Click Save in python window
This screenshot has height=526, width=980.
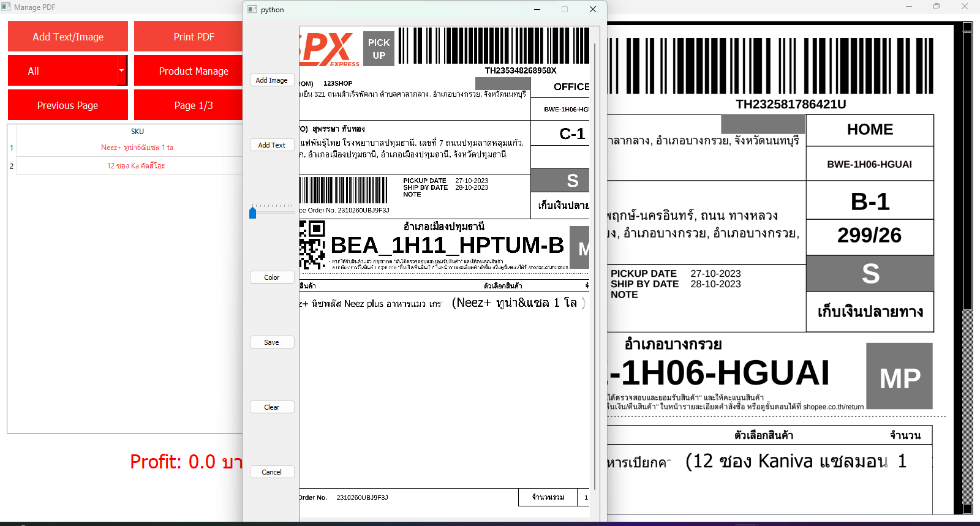point(272,342)
